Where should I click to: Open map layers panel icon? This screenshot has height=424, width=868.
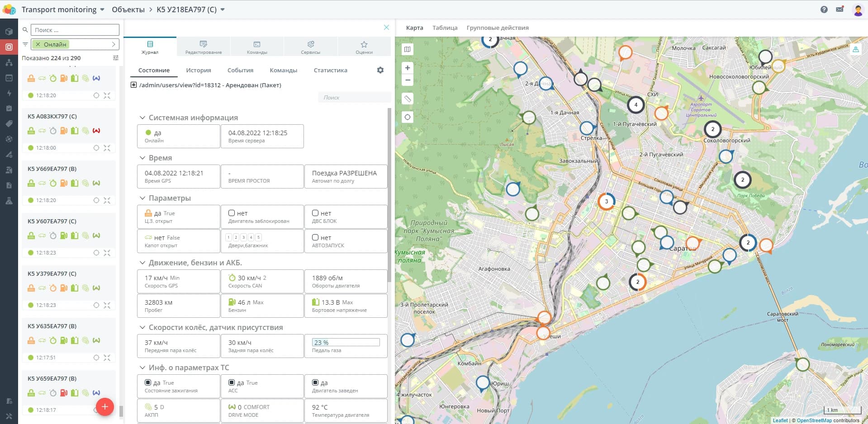(x=408, y=49)
